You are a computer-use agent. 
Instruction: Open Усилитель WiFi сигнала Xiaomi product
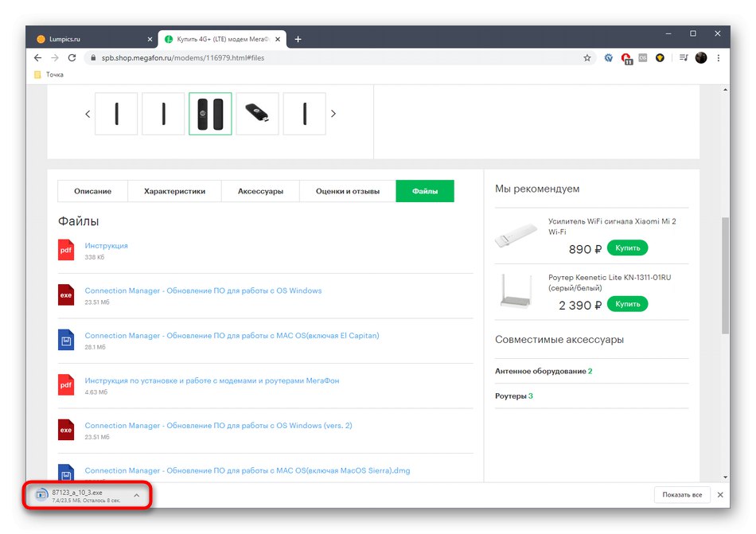click(612, 227)
